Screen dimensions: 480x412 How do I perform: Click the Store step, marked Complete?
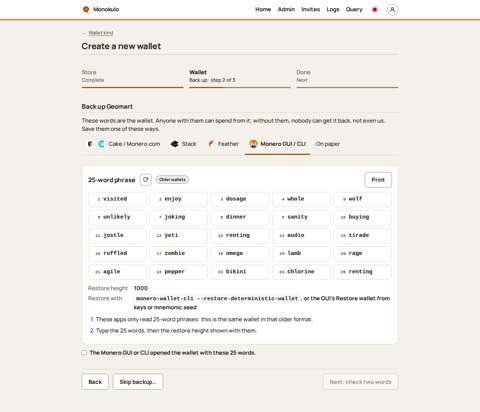(132, 78)
